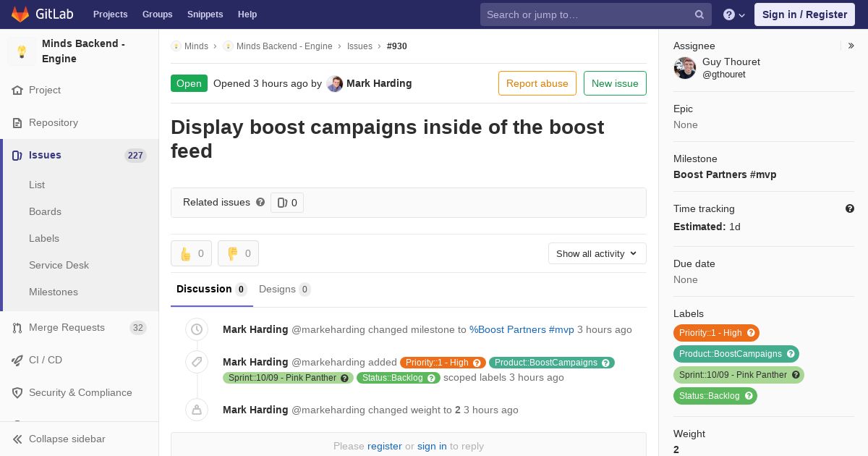Click the Open status badge
This screenshot has height=456, width=868.
[x=189, y=83]
